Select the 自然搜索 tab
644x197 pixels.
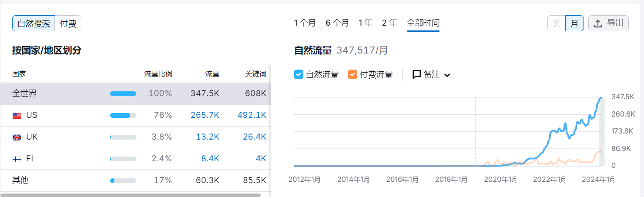34,23
